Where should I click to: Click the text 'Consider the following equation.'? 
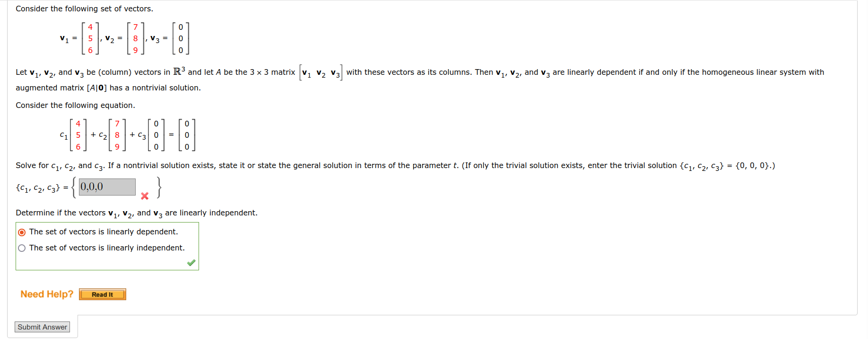point(75,105)
